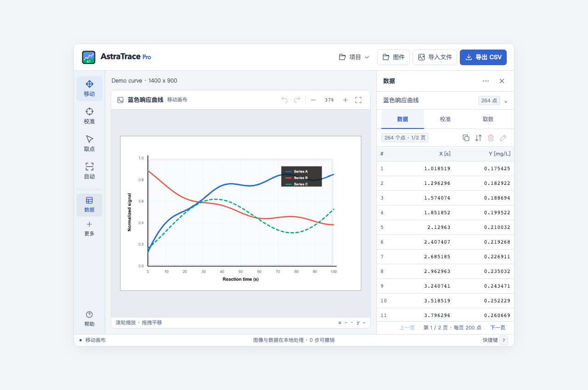The image size is (588, 390).
Task: Click the 图件 button in header
Action: tap(394, 57)
